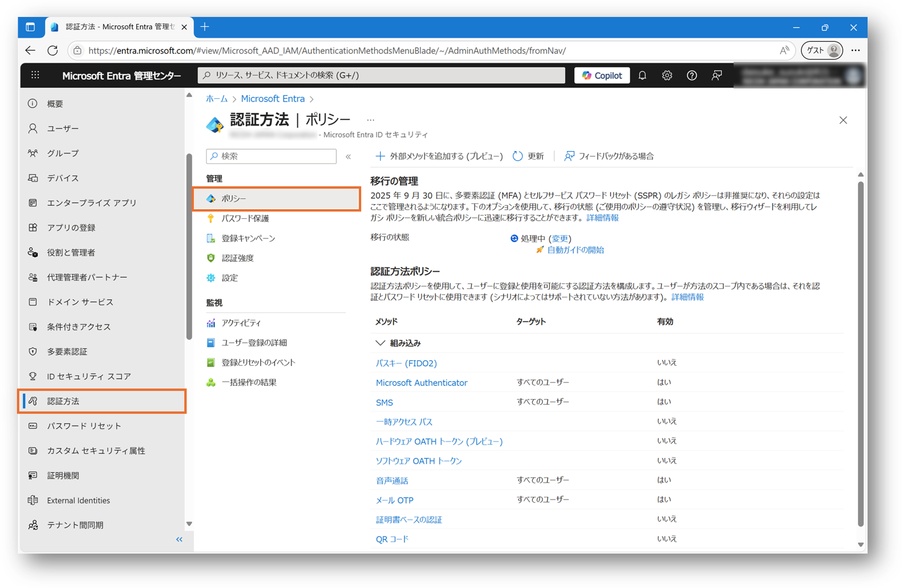Screen dimensions: 902x588
Task: Click the 証明機関 icon
Action: point(33,476)
